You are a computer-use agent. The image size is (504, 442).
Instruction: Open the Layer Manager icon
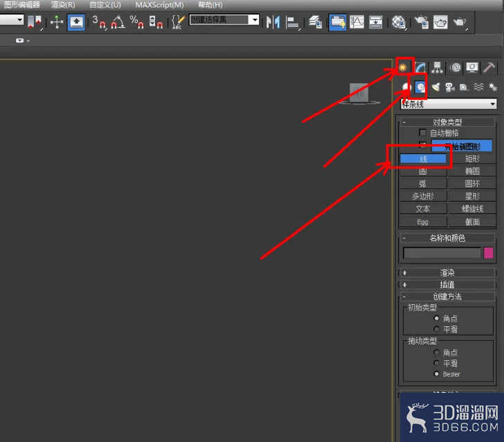click(x=315, y=22)
